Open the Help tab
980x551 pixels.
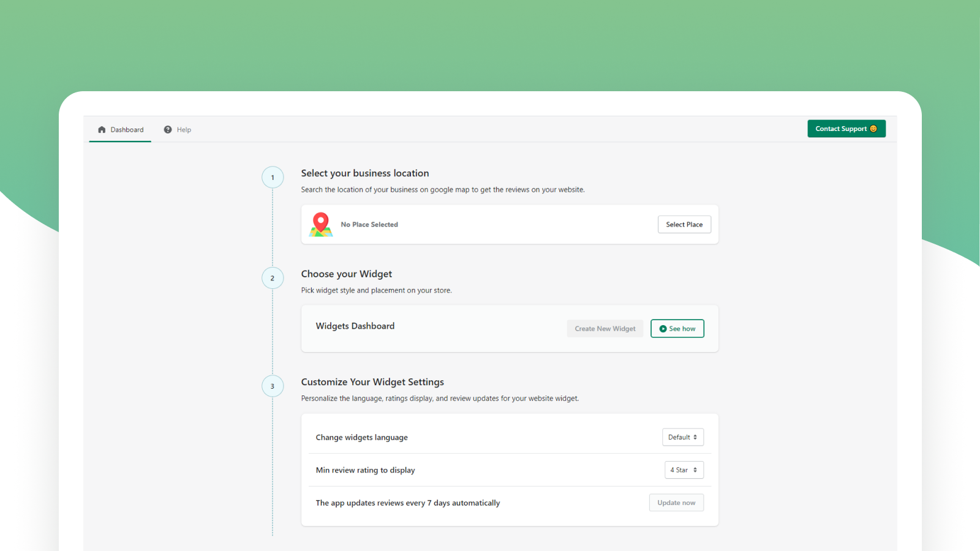184,130
